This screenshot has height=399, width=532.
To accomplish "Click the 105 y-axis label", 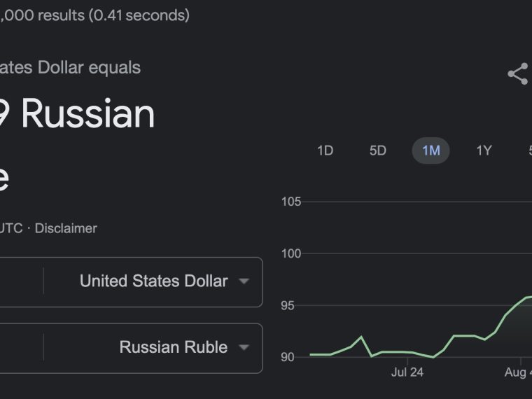I will pos(291,202).
